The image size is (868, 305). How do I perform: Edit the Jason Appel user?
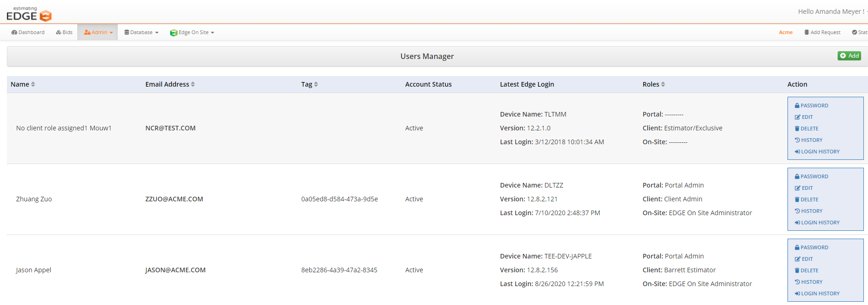click(804, 259)
